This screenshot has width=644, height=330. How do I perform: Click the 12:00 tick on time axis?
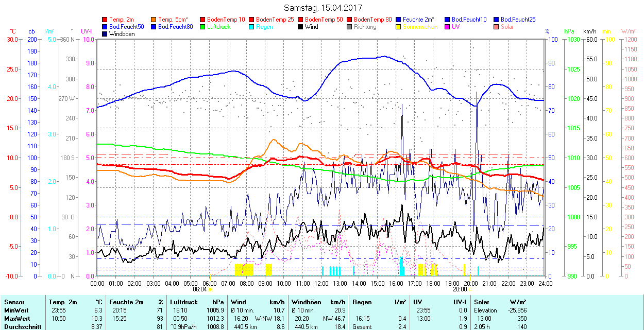click(321, 283)
